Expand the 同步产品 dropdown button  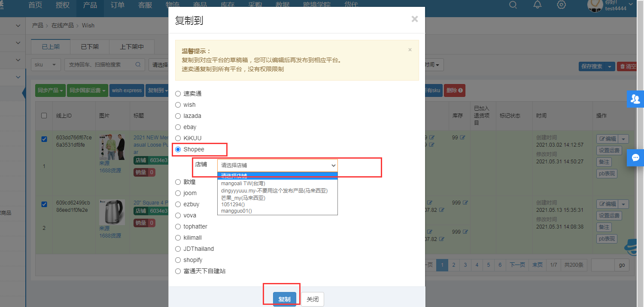pos(50,90)
